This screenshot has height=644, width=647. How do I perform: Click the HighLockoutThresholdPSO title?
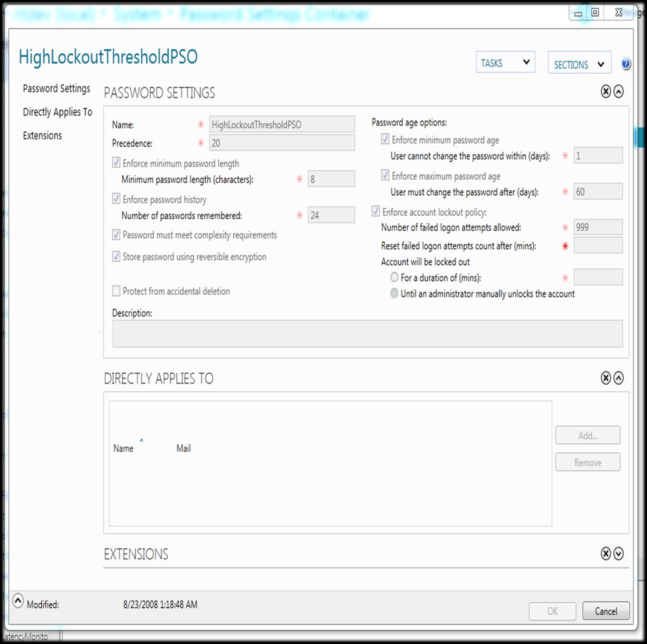[108, 57]
